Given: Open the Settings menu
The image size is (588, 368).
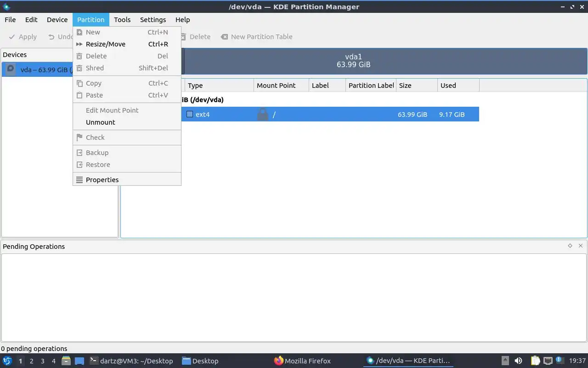Looking at the screenshot, I should 153,20.
